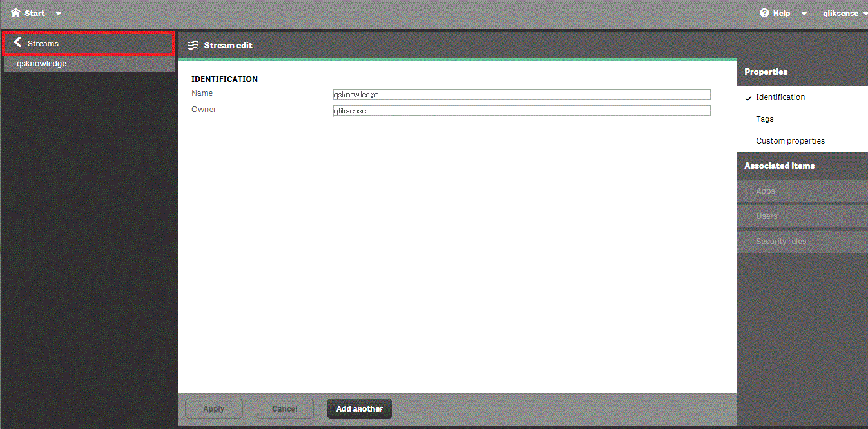This screenshot has width=868, height=429.
Task: Open the Users associated items
Action: (x=767, y=216)
